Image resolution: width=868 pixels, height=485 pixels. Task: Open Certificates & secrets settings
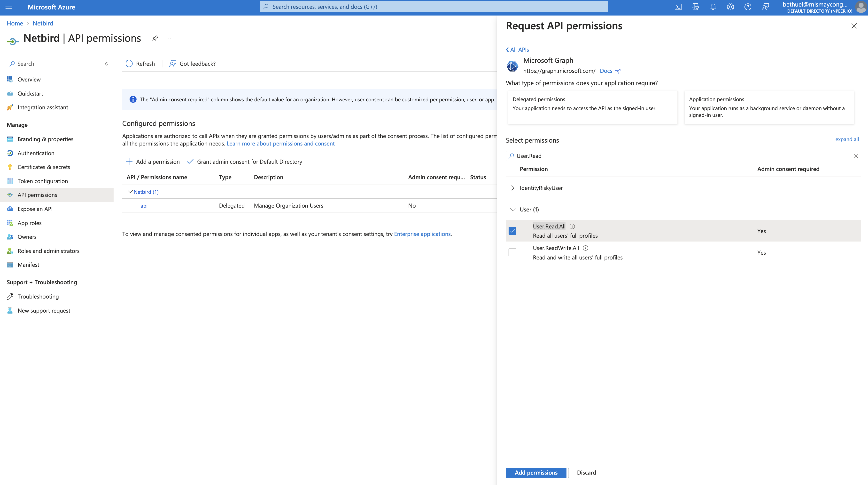tap(44, 167)
